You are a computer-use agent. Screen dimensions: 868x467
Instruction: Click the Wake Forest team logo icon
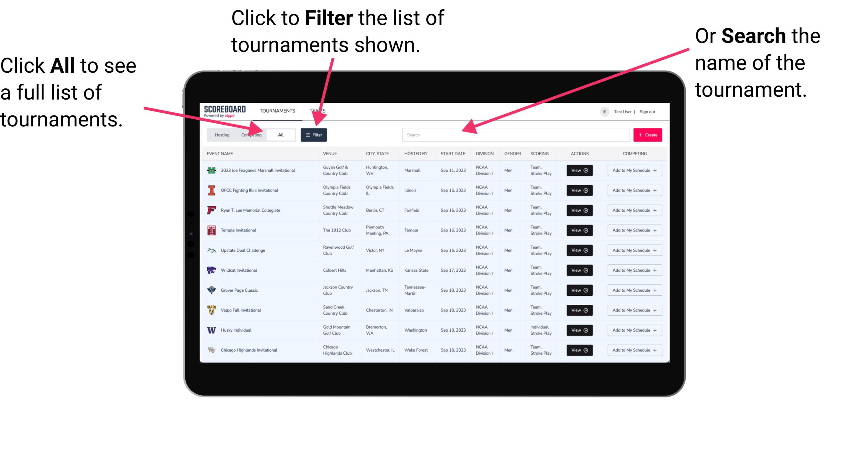pyautogui.click(x=211, y=350)
